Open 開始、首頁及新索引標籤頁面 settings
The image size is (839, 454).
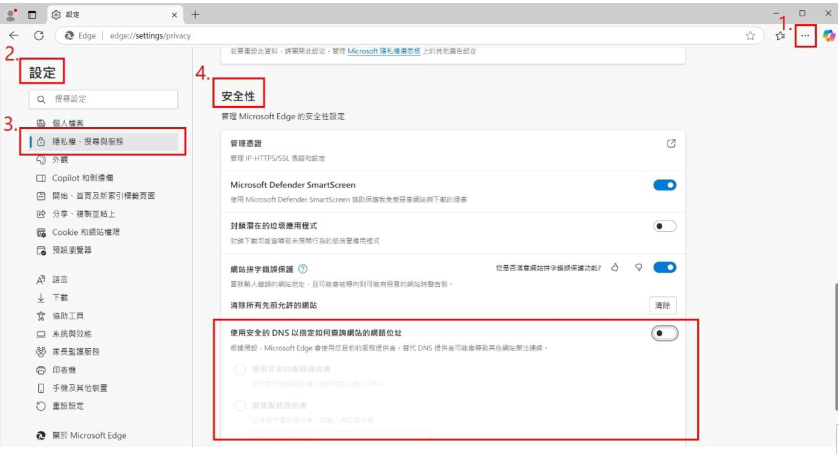point(103,196)
